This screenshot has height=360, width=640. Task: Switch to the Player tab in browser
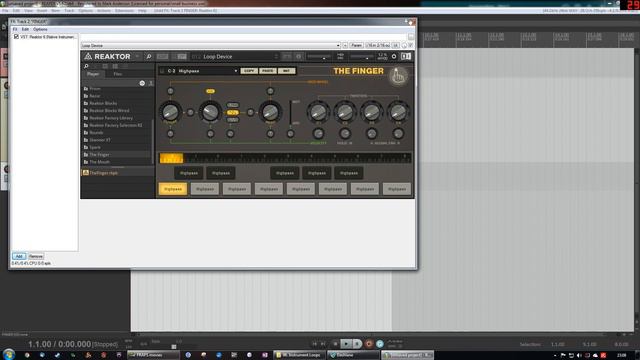pyautogui.click(x=93, y=74)
